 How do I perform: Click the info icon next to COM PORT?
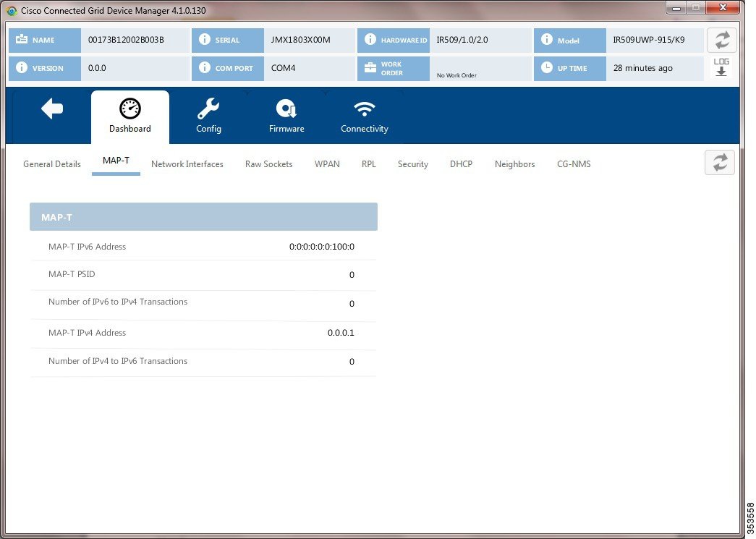205,67
